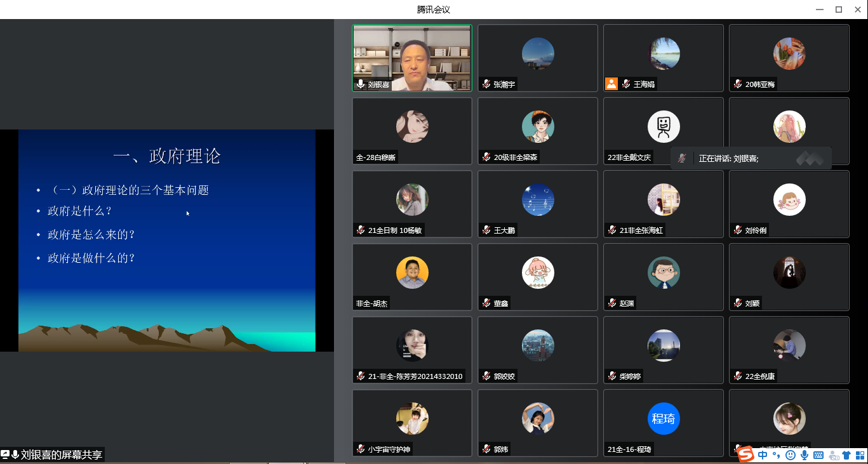Click the shared slide titled 政府理论
The width and height of the screenshot is (868, 464).
coord(166,240)
